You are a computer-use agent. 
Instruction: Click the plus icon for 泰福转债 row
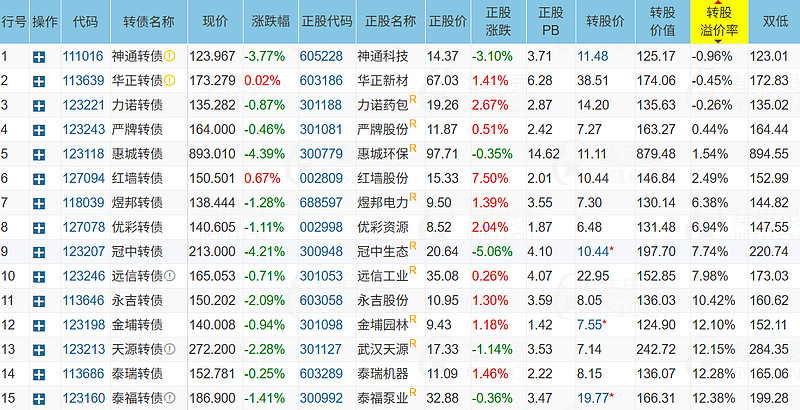[x=39, y=399]
